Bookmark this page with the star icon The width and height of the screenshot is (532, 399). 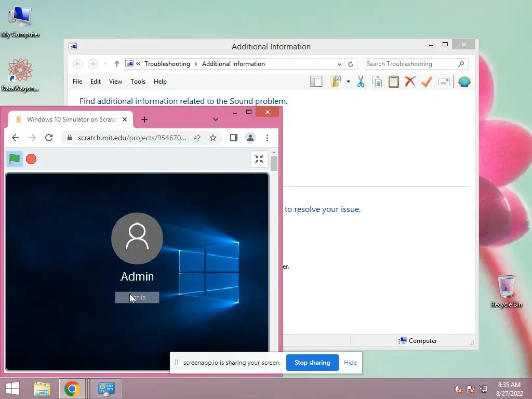coord(212,138)
